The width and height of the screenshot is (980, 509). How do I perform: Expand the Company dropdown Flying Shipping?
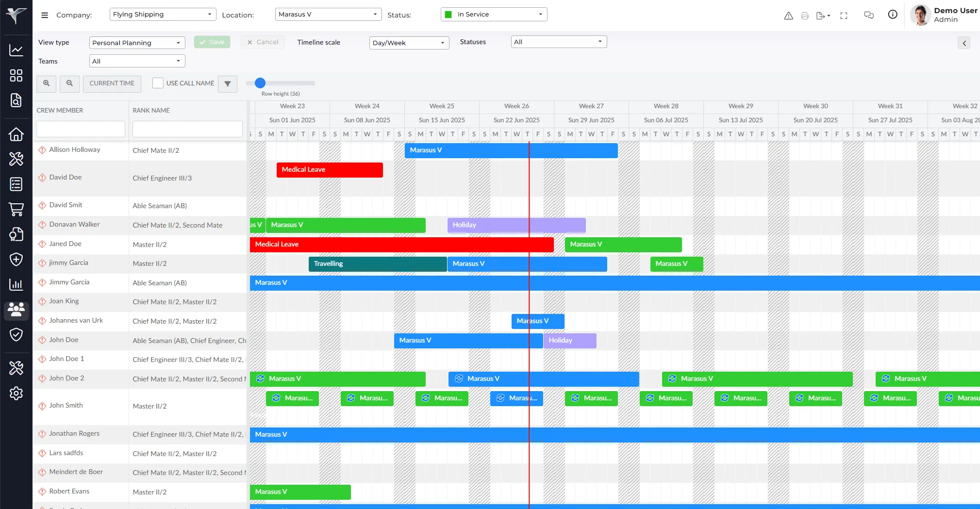(x=162, y=15)
